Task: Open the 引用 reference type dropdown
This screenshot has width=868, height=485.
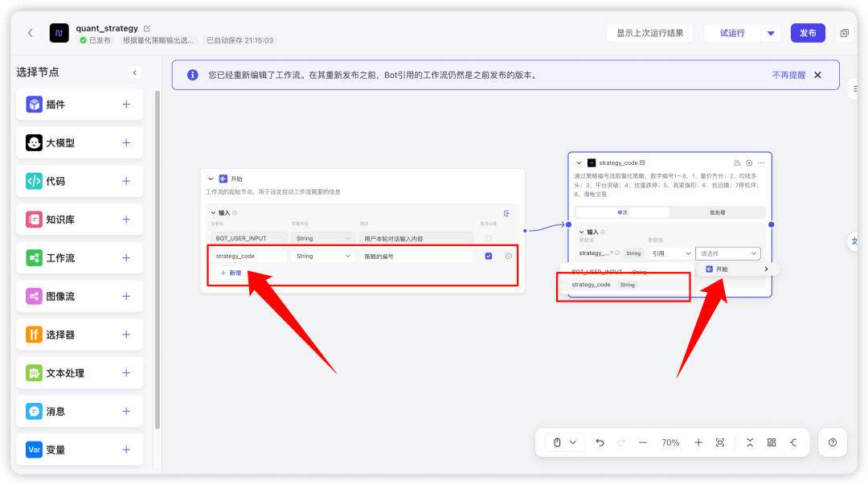Action: (x=670, y=253)
